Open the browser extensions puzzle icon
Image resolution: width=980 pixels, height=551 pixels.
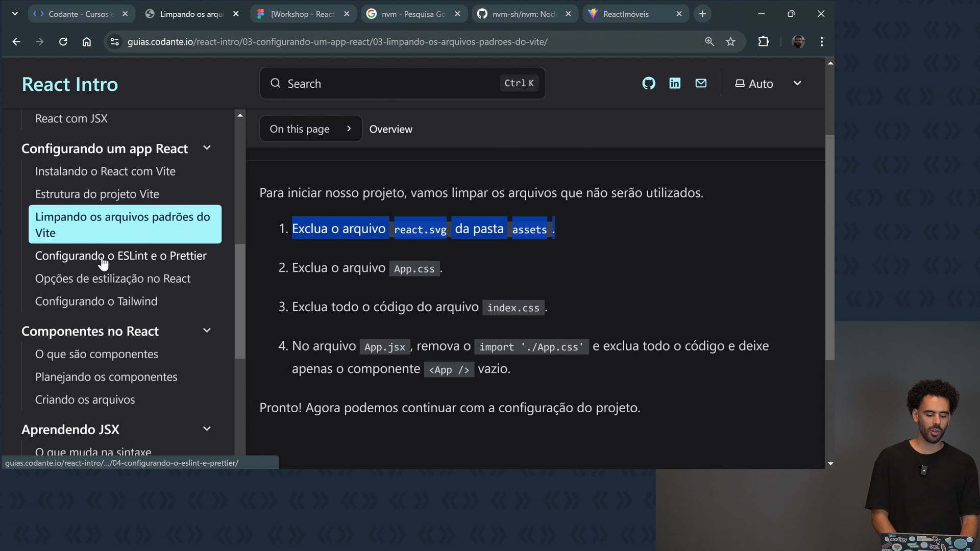point(763,42)
